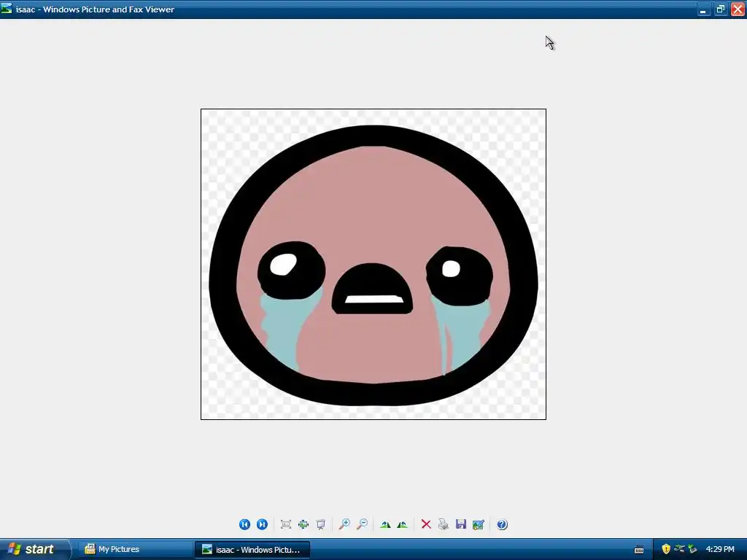Click the isaac picture preview

point(373,264)
